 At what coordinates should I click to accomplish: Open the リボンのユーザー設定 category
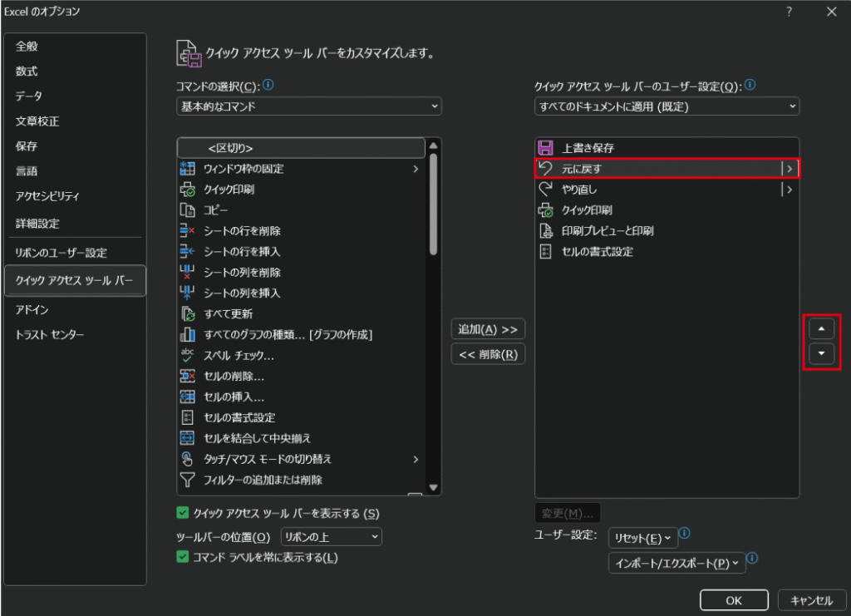coord(61,253)
